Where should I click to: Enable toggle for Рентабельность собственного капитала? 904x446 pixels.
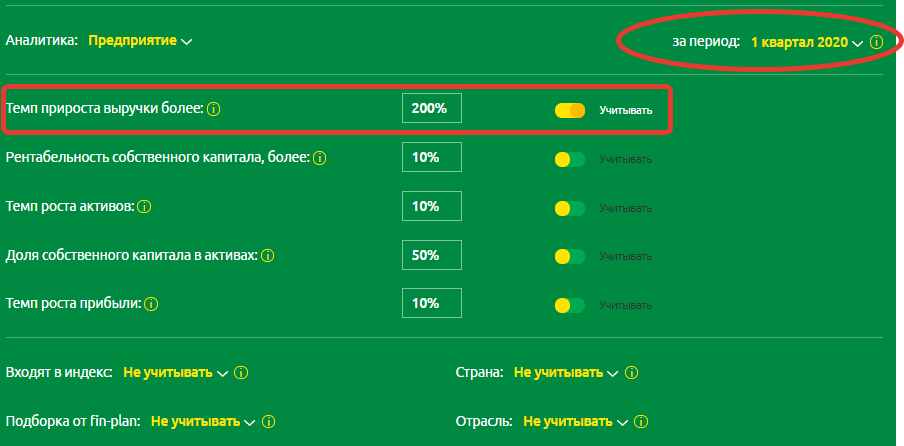click(x=569, y=159)
